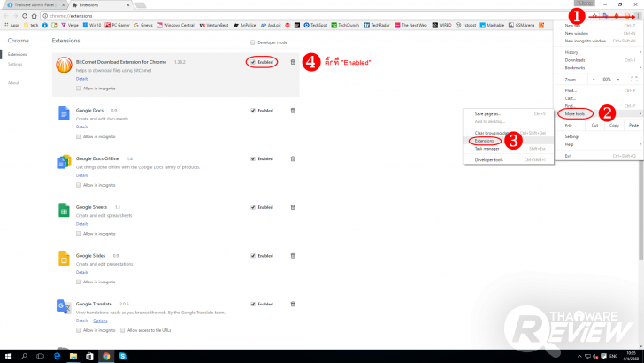Open Skype from taskbar

(x=122, y=357)
